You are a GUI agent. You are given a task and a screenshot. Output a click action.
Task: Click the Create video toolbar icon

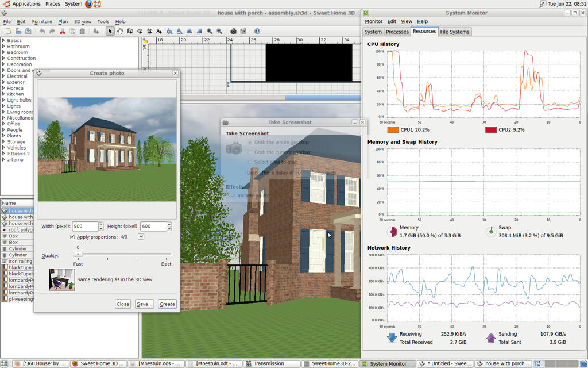(243, 31)
